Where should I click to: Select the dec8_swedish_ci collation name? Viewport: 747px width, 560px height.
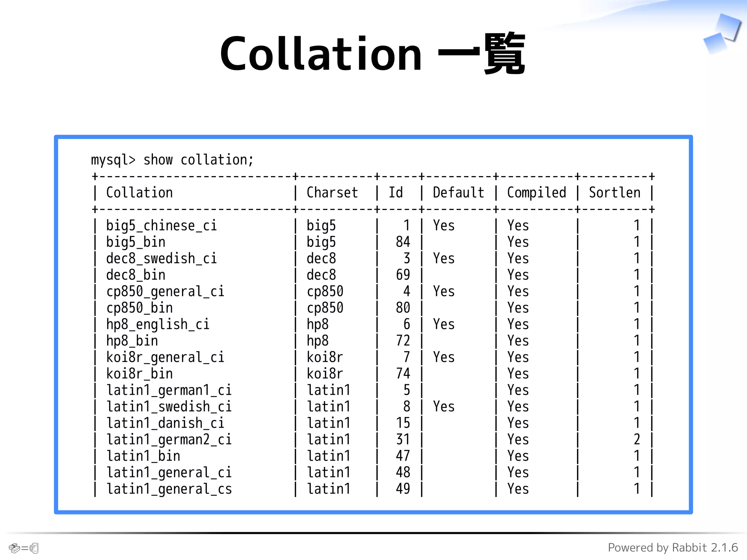[x=162, y=259]
